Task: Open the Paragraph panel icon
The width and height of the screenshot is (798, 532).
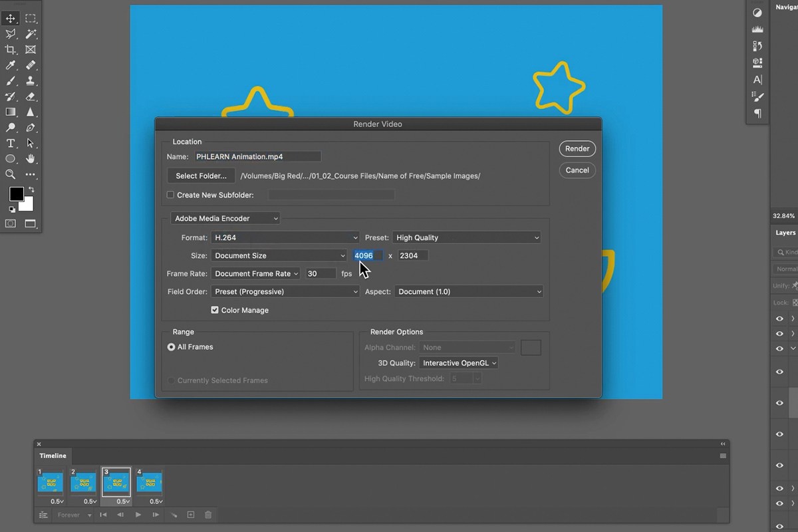Action: click(757, 114)
